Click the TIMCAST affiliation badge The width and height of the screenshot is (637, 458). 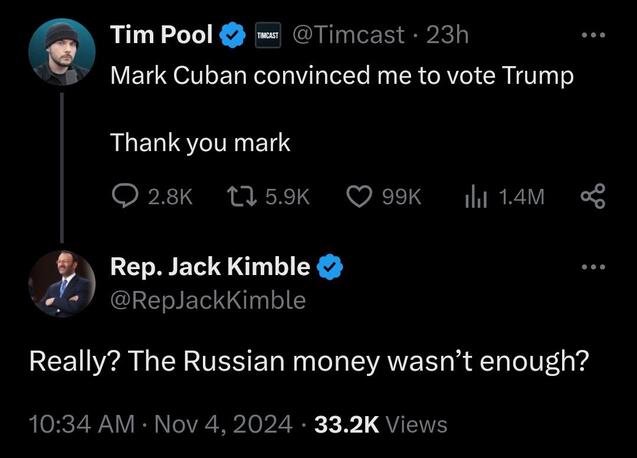tap(267, 36)
